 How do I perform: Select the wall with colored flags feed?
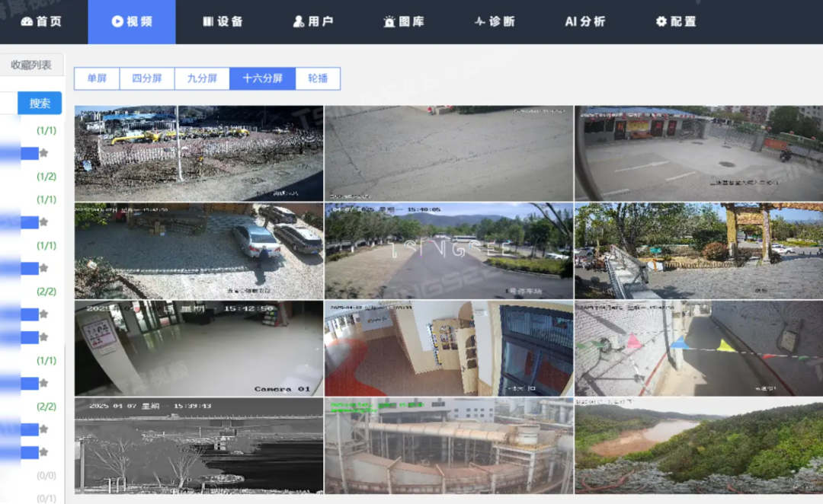click(x=699, y=348)
